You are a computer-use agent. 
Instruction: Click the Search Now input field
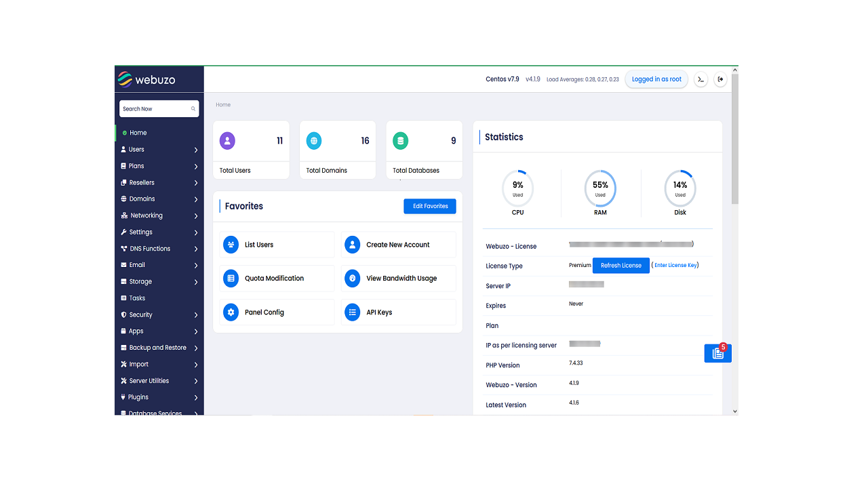coord(159,108)
